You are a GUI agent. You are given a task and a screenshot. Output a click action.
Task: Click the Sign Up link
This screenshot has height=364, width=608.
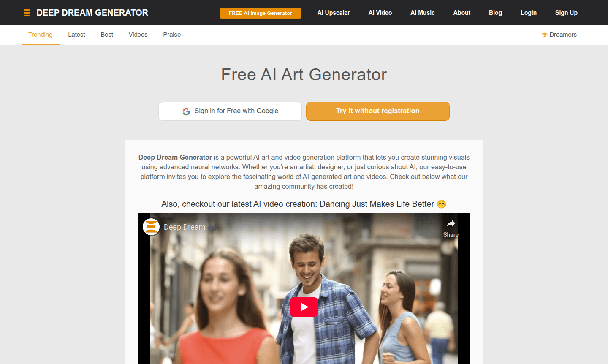pos(566,13)
